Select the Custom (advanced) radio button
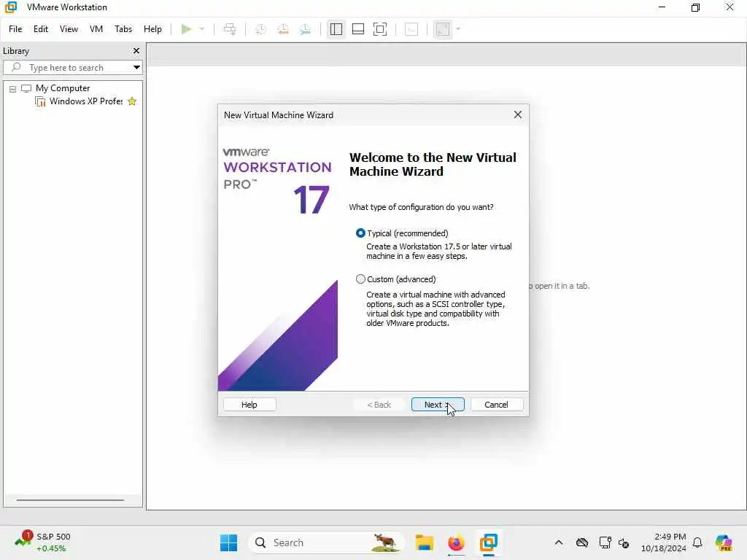The height and width of the screenshot is (560, 747). tap(360, 279)
